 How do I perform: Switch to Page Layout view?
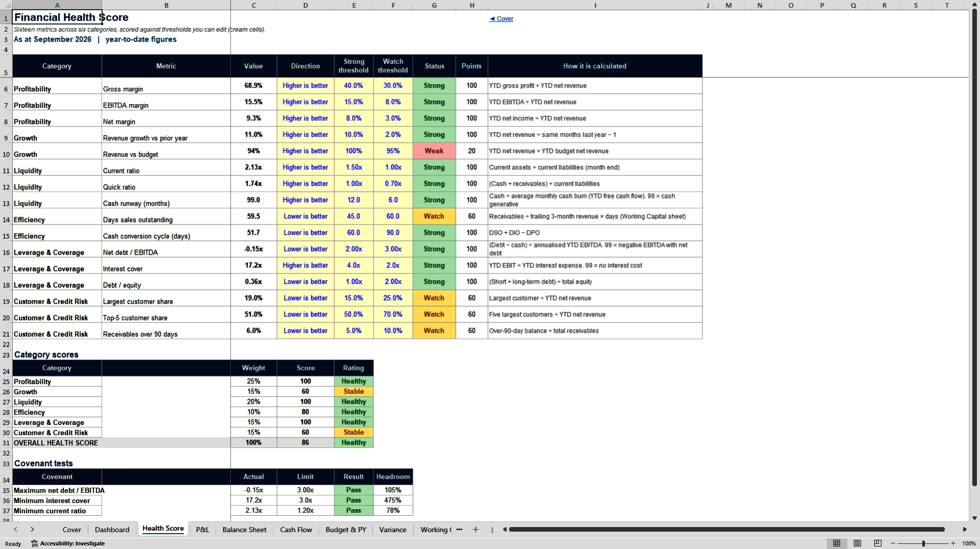pyautogui.click(x=857, y=543)
